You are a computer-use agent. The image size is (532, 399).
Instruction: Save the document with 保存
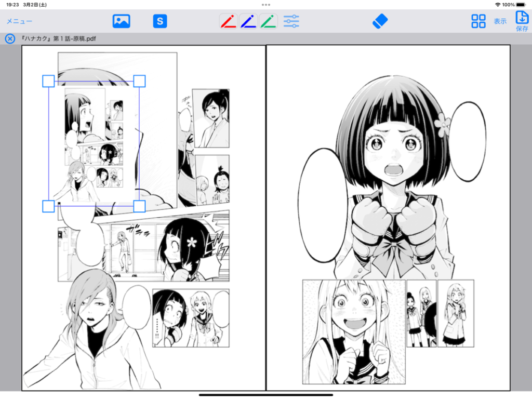(x=522, y=21)
